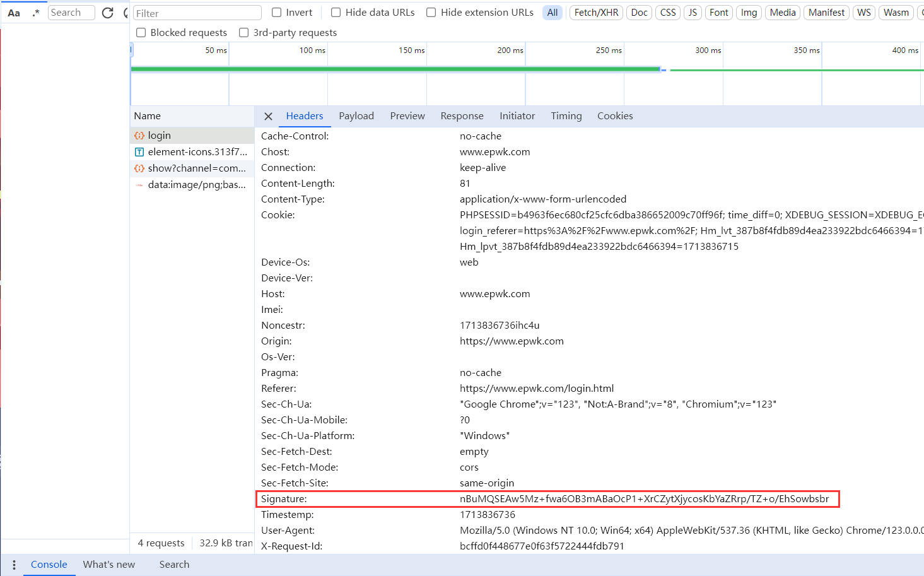The height and width of the screenshot is (576, 924).
Task: Select the What's new drawer tab
Action: (x=109, y=565)
